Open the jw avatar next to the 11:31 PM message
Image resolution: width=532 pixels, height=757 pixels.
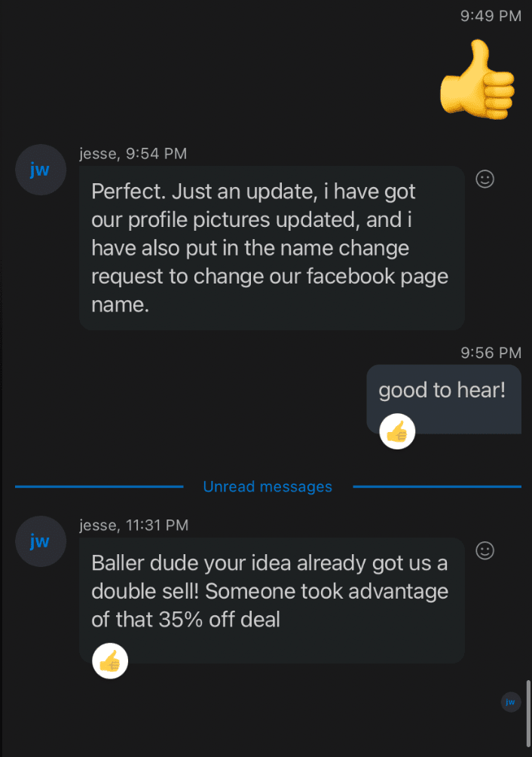[41, 541]
